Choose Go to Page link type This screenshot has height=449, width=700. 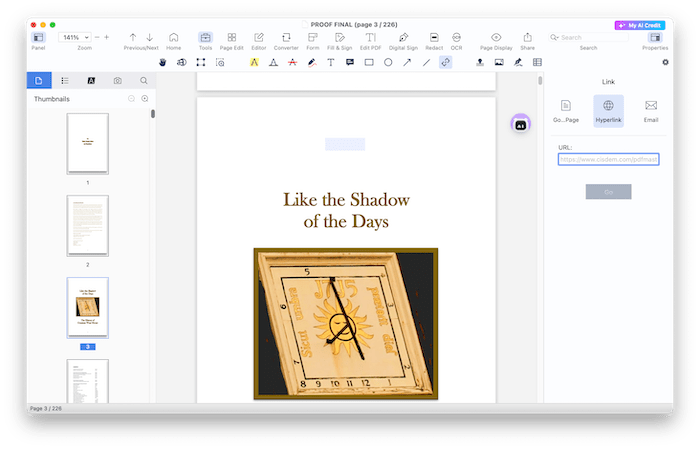click(x=566, y=111)
